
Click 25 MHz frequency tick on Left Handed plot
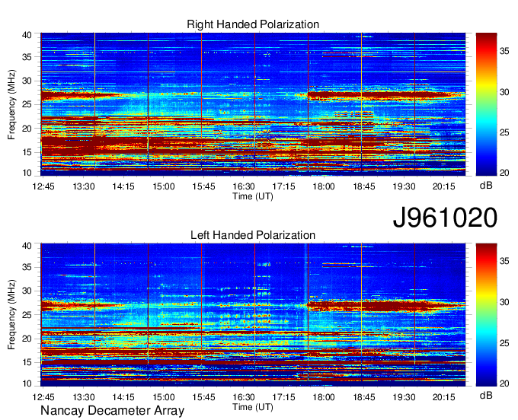[27, 315]
